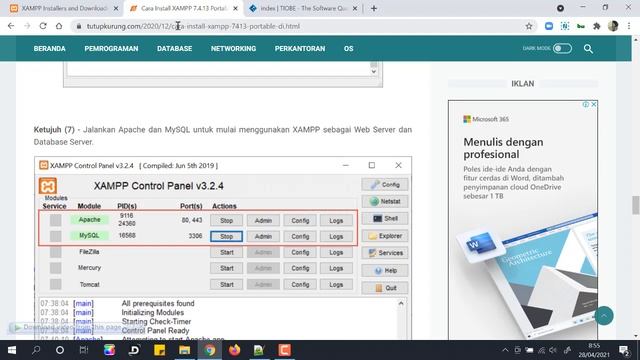Image resolution: width=640 pixels, height=360 pixels.
Task: Close the XAMPP Installers tab
Action: click(x=116, y=8)
